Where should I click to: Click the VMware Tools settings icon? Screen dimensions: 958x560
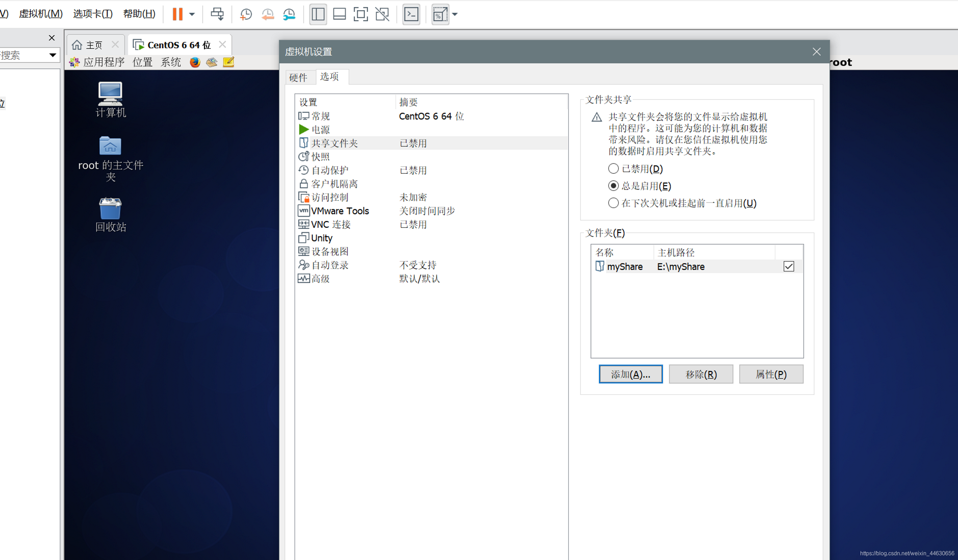tap(302, 211)
